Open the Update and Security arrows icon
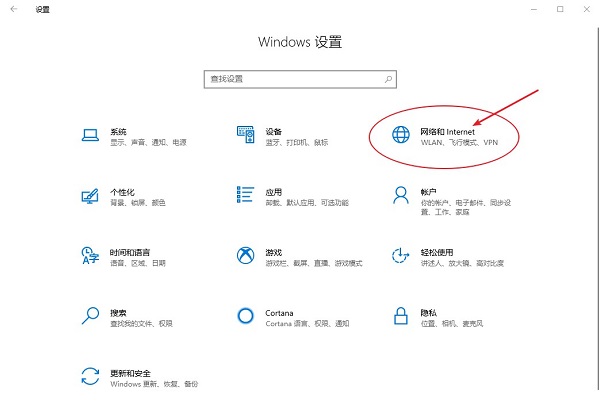The width and height of the screenshot is (600, 409). point(90,376)
